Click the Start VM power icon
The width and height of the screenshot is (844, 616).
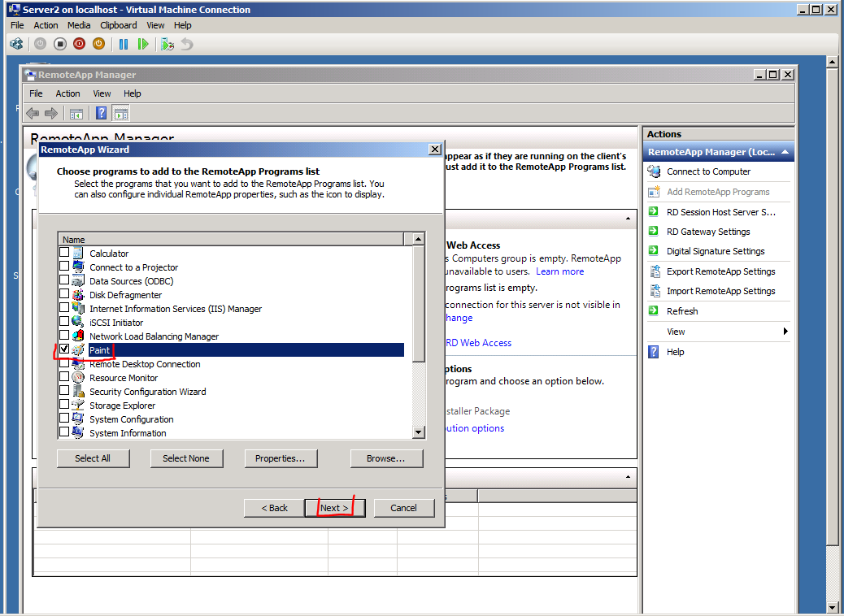[x=41, y=44]
